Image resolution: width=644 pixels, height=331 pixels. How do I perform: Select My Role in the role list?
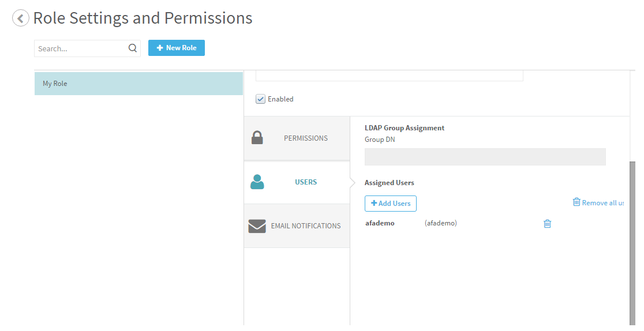138,84
